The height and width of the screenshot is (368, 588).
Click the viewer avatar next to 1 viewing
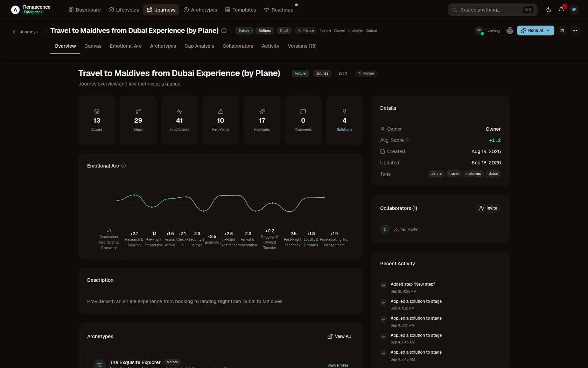pyautogui.click(x=479, y=30)
